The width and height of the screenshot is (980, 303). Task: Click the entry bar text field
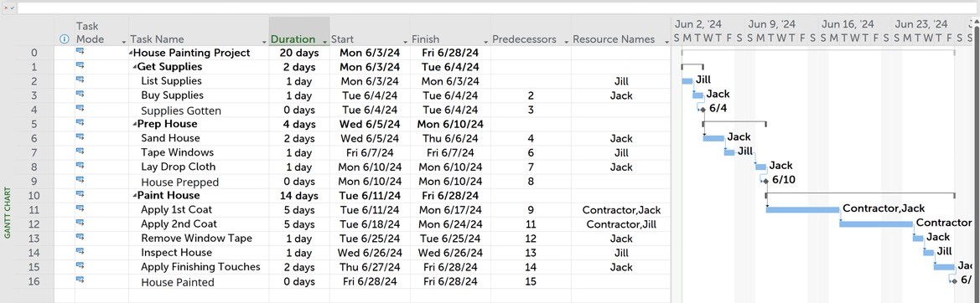[498, 8]
